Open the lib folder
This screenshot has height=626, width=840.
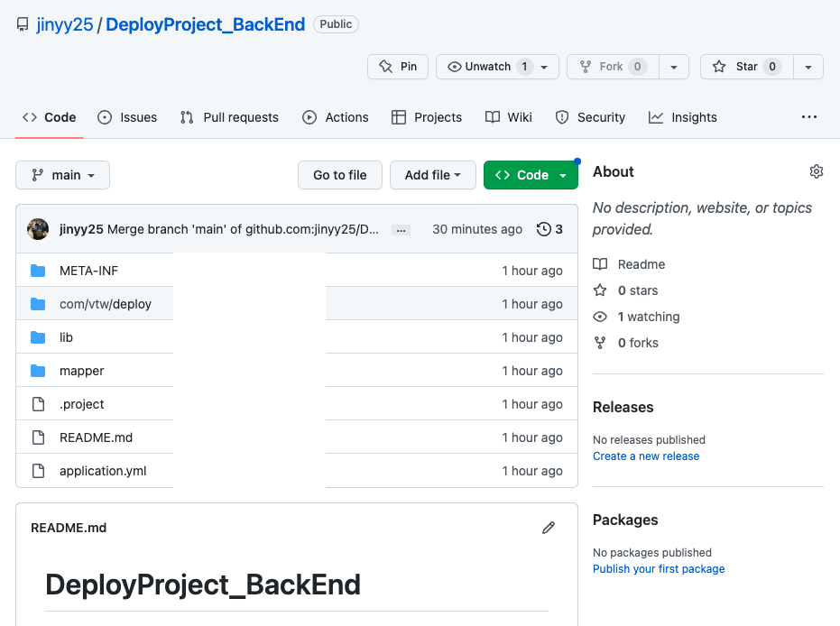(x=66, y=337)
